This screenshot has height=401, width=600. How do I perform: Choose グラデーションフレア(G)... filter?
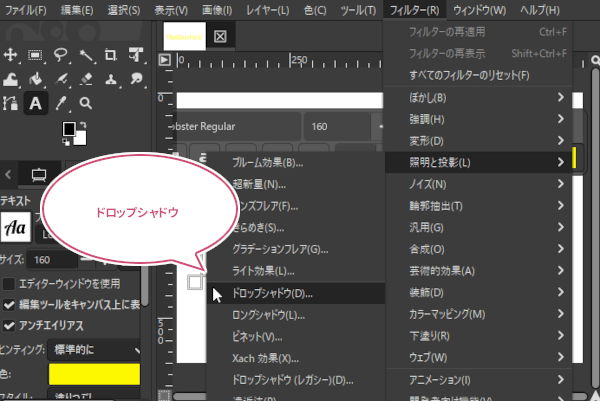(296, 249)
